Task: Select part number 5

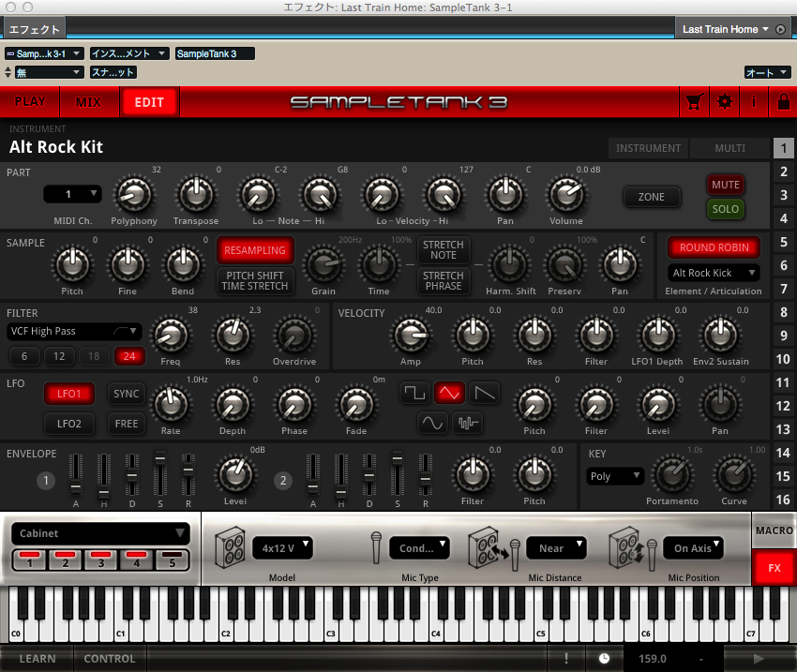Action: click(783, 242)
